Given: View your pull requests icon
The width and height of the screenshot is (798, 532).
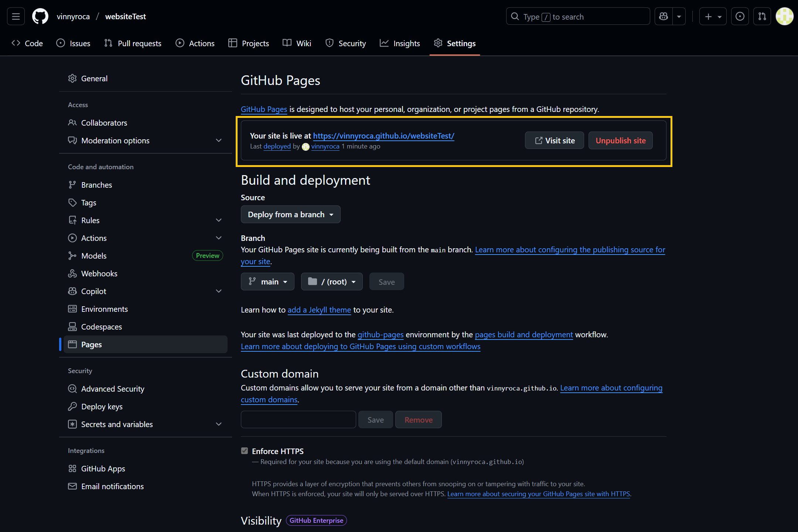Looking at the screenshot, I should click(x=762, y=16).
